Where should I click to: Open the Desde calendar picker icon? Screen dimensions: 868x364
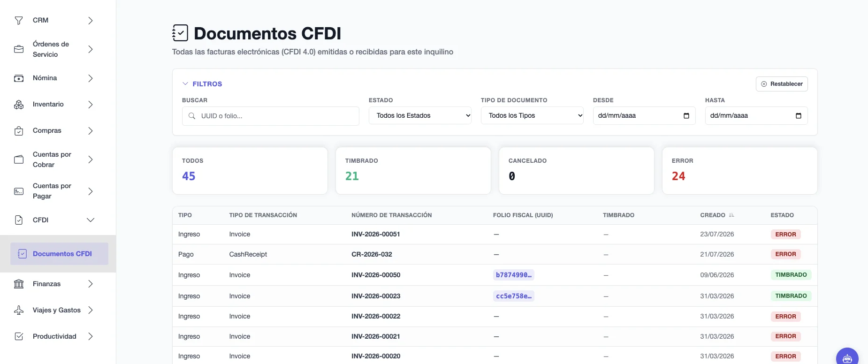686,116
